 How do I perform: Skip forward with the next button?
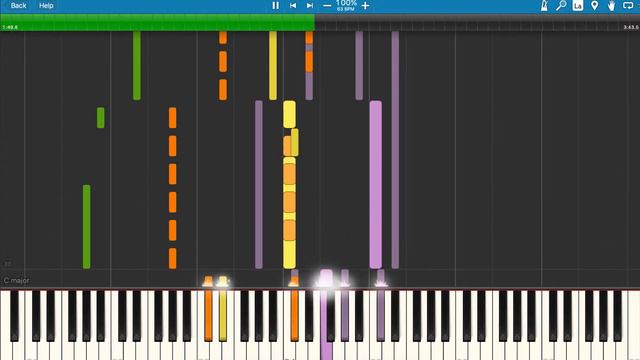click(x=310, y=6)
